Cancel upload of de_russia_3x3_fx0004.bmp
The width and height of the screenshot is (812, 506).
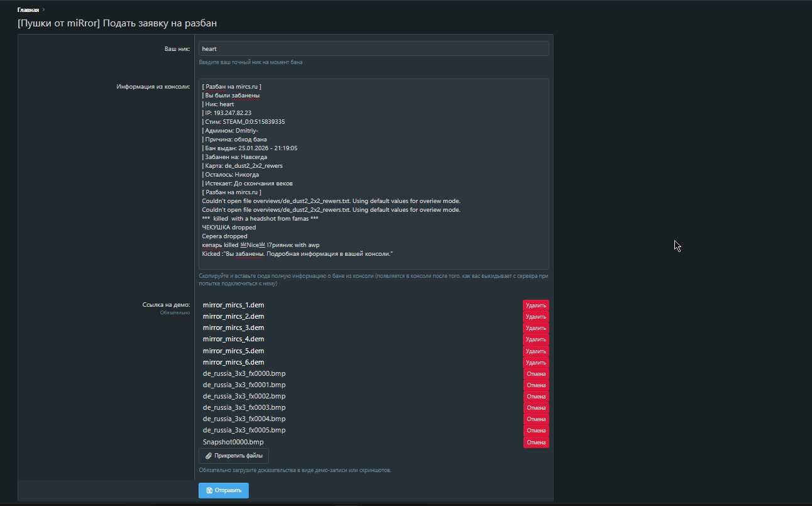pos(535,419)
